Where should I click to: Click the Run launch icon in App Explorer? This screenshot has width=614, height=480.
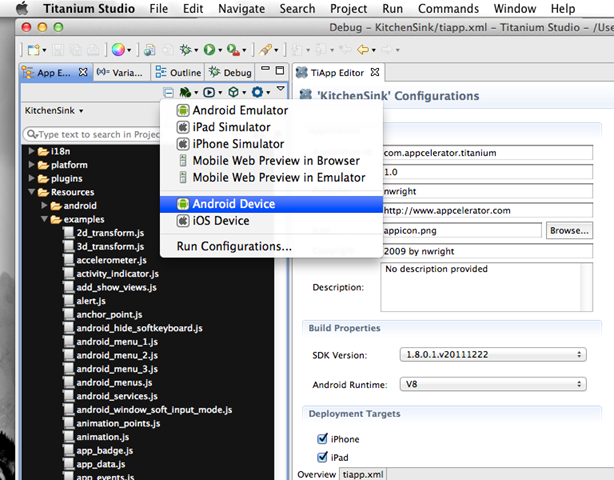point(208,92)
